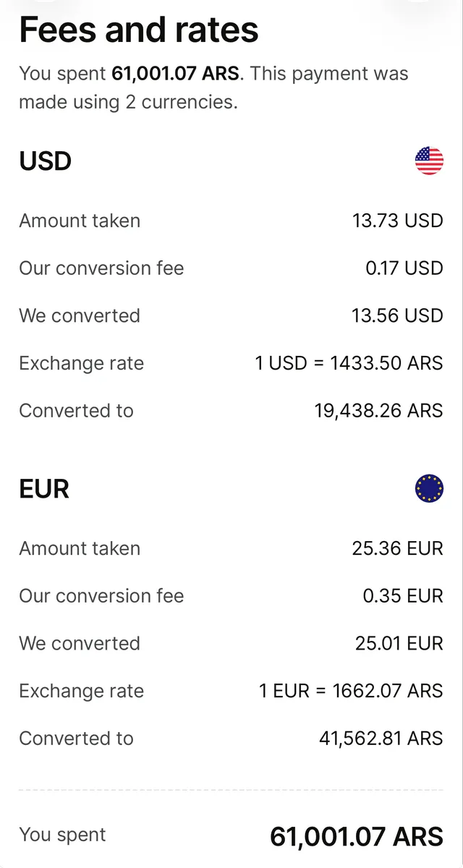
Task: Tap the 0.17 USD conversion fee value
Action: pos(404,268)
